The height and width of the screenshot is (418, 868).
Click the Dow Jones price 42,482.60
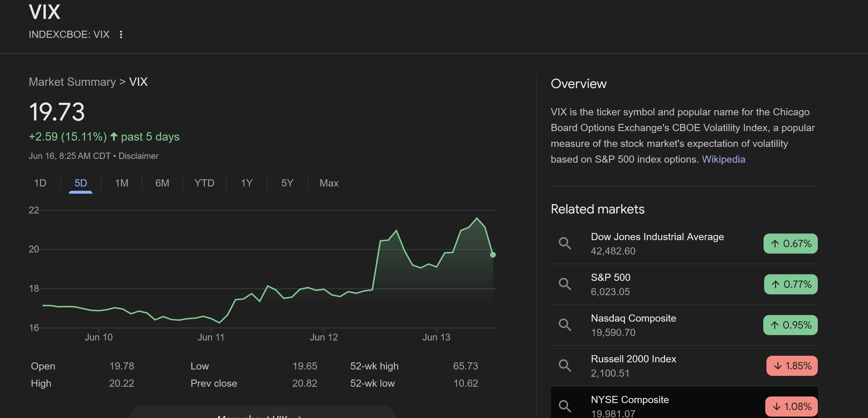pyautogui.click(x=613, y=251)
